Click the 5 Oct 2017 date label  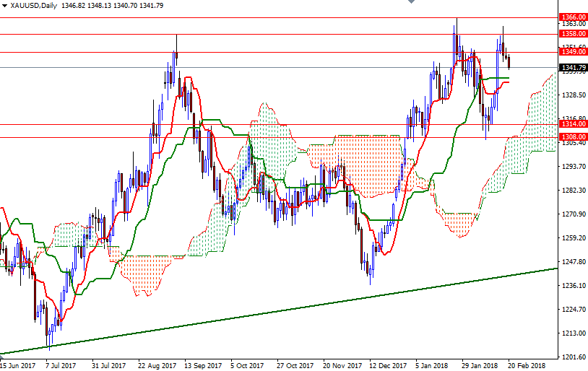tap(247, 366)
